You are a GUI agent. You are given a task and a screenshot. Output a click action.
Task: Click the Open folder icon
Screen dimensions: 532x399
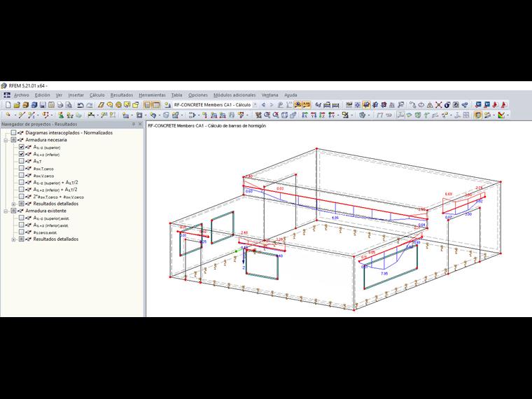[17, 105]
